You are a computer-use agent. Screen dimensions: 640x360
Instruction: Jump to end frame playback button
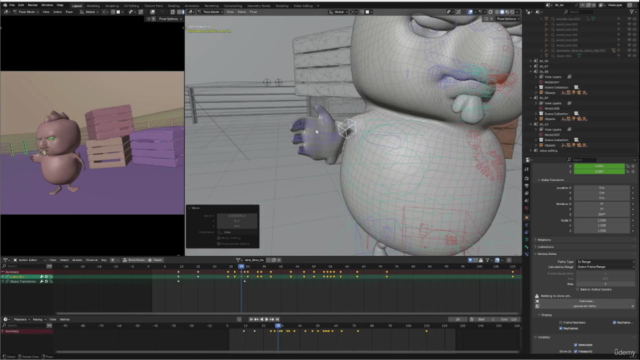click(x=278, y=319)
